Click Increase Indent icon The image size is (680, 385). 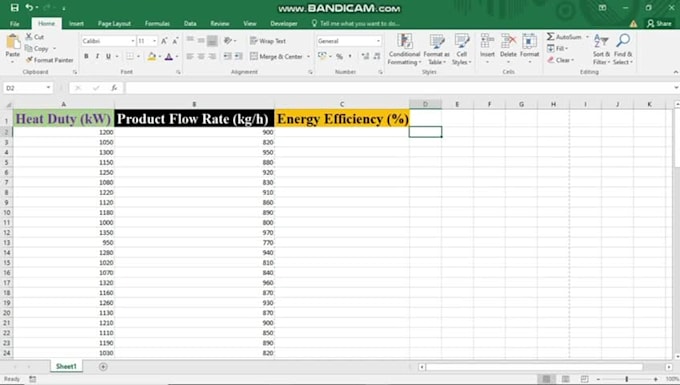coord(239,56)
